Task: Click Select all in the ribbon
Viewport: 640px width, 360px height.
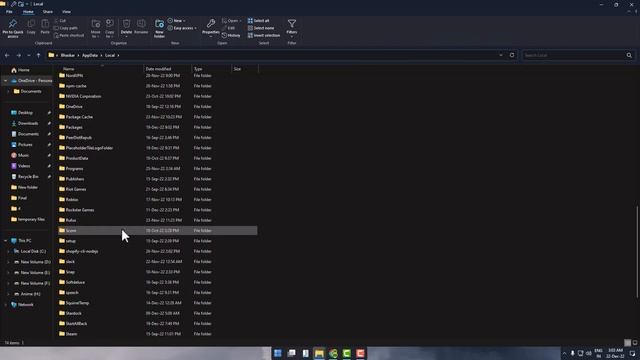Action: (x=258, y=20)
